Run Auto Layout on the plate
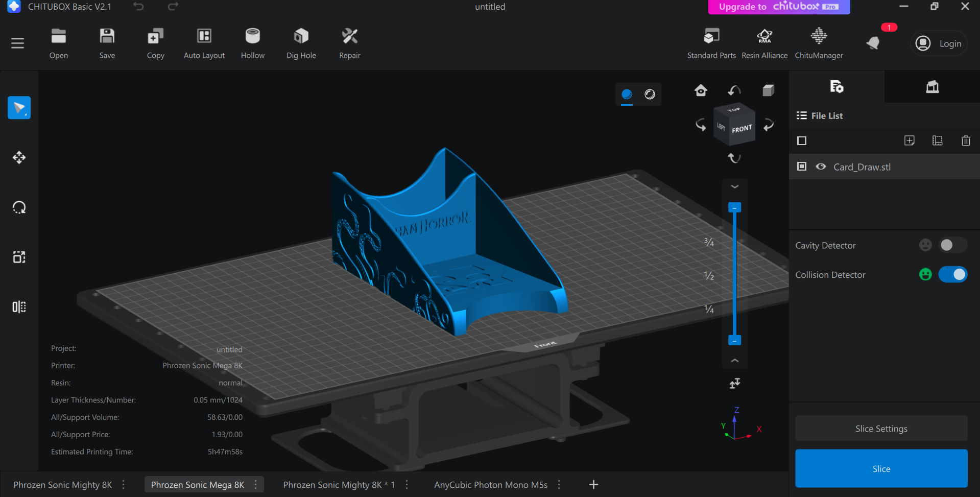 pyautogui.click(x=204, y=43)
